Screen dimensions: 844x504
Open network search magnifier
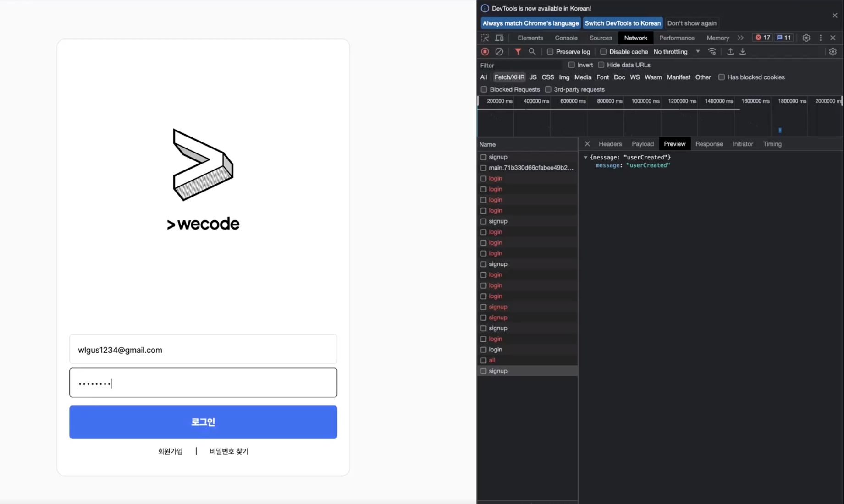coord(532,52)
